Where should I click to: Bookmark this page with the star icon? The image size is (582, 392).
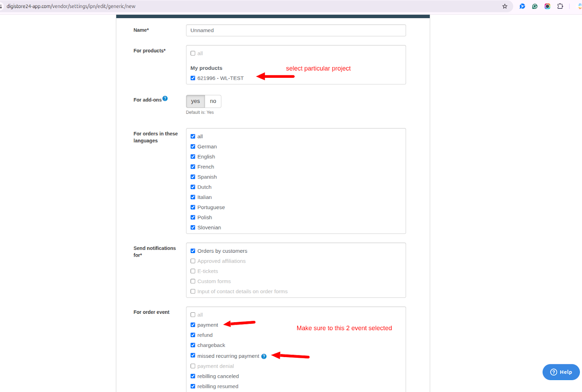coord(505,6)
